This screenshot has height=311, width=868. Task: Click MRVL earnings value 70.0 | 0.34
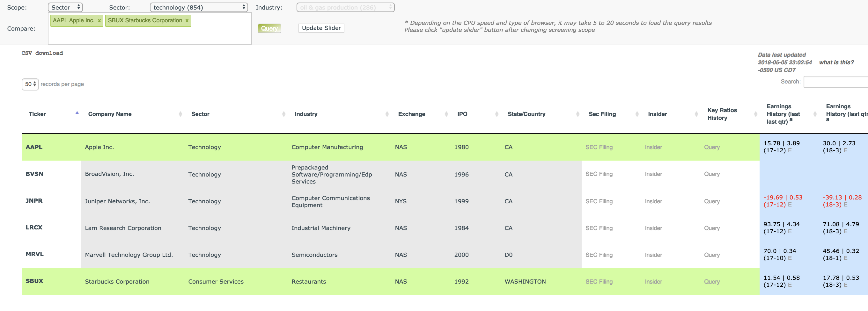coord(780,251)
